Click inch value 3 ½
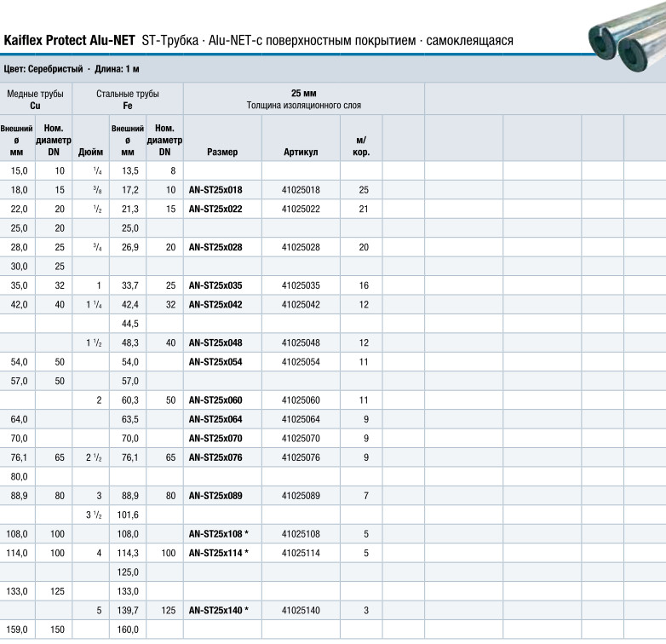666x644 pixels. tap(94, 515)
